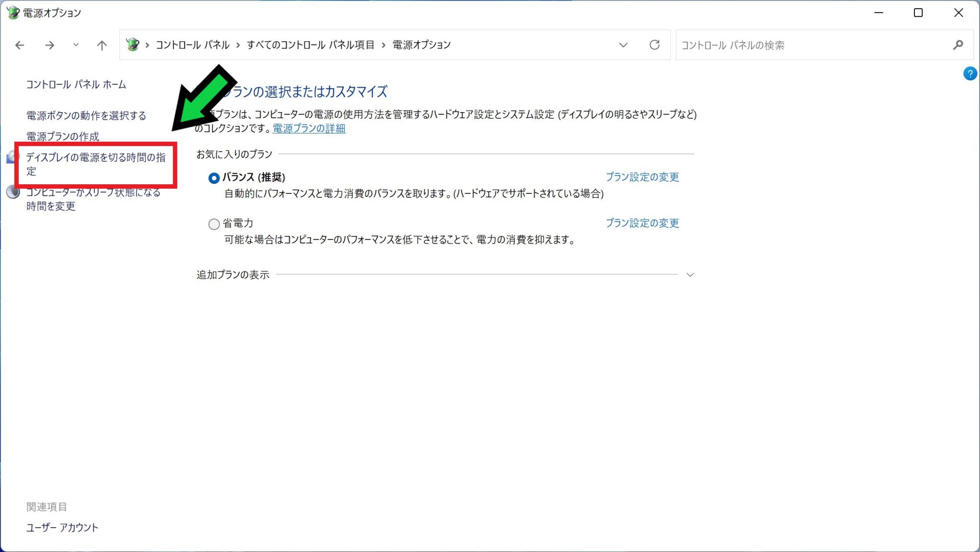
Task: Select the バランス (推奨) power plan radio button
Action: 214,178
